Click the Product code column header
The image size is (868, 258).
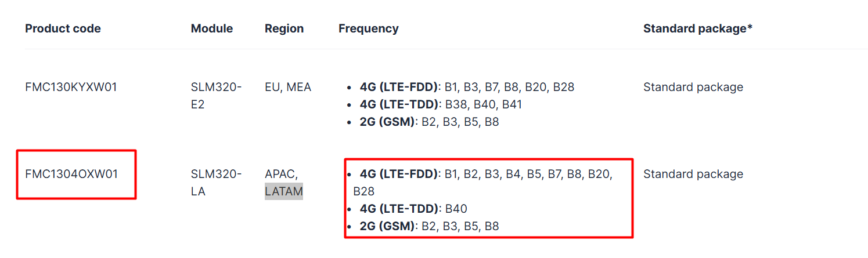coord(63,28)
